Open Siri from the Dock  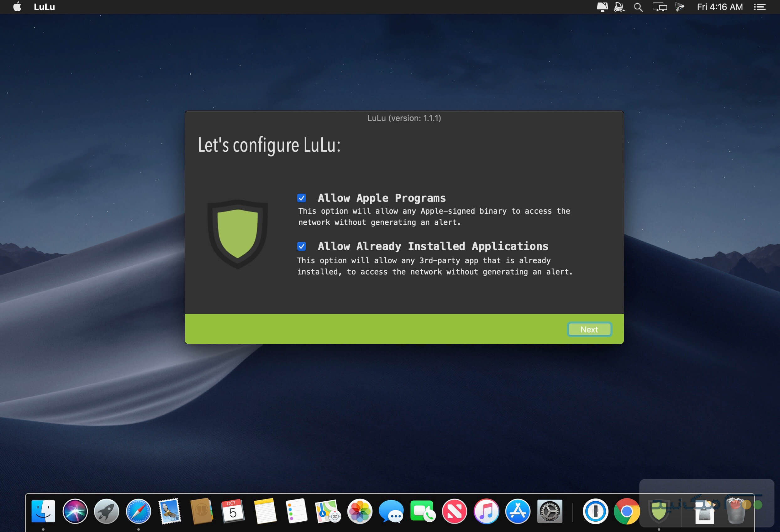click(75, 511)
